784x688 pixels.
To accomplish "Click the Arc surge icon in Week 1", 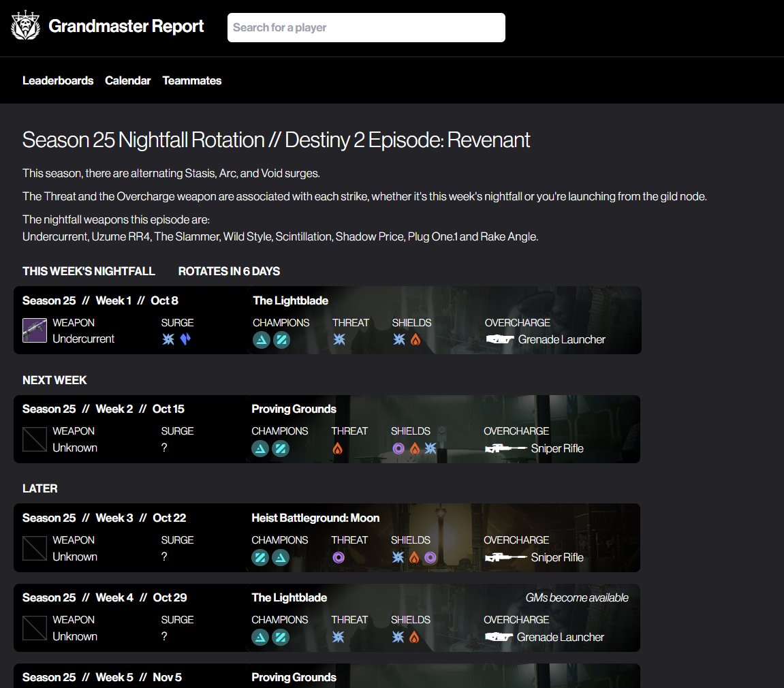I will 185,339.
